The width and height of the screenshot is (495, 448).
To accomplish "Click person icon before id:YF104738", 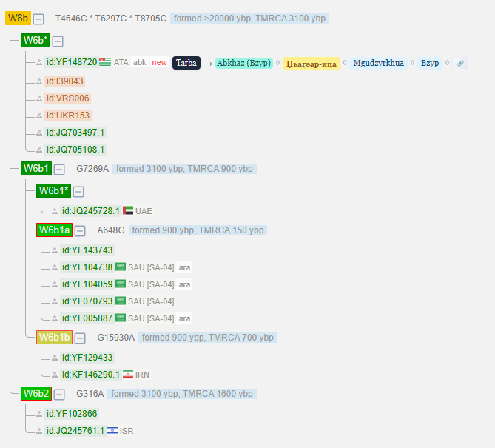I will click(x=55, y=267).
